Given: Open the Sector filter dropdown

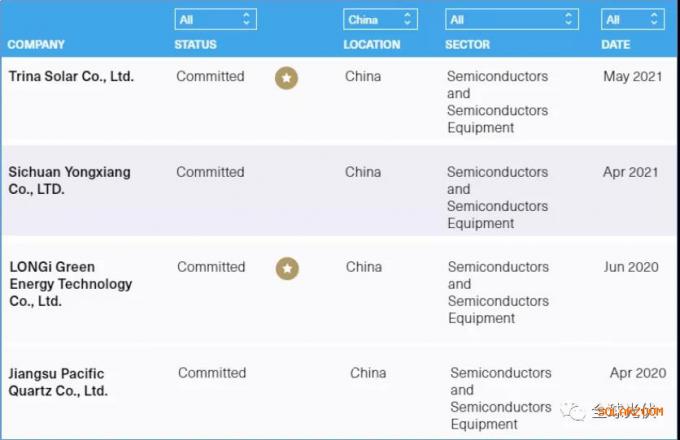Looking at the screenshot, I should 511,19.
